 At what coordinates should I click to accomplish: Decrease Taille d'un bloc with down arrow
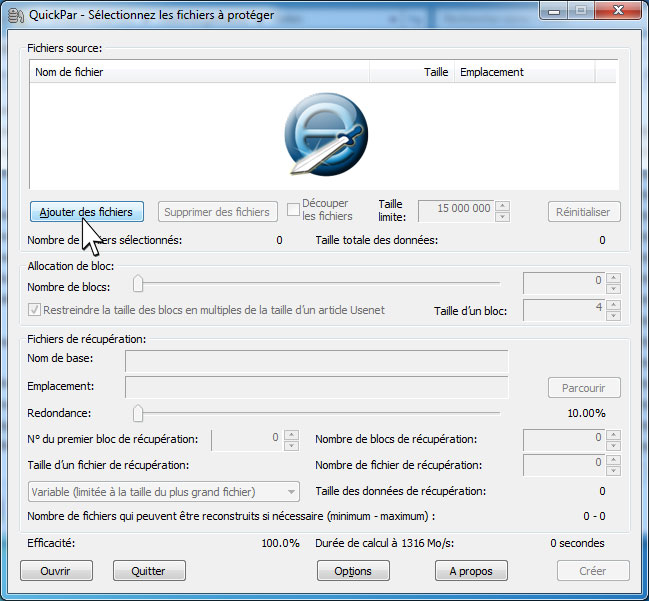(613, 316)
